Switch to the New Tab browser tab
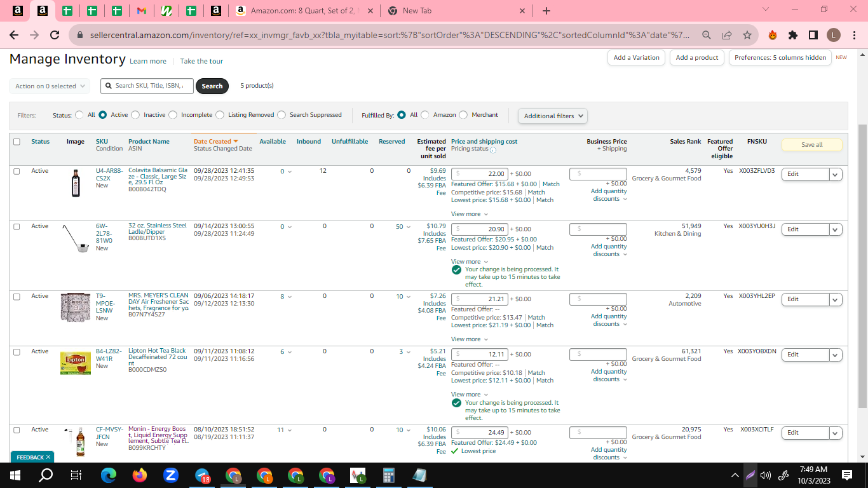Viewport: 868px width, 488px height. (456, 11)
